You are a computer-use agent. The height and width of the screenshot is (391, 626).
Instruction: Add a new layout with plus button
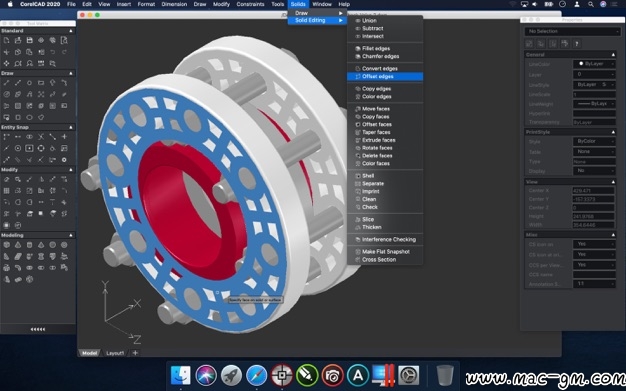point(135,353)
